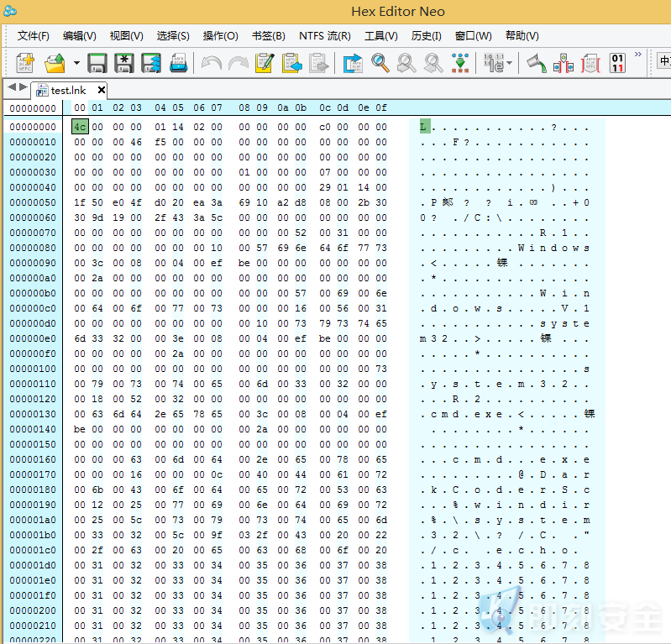Click the Save floppy disk icon

pos(97,63)
